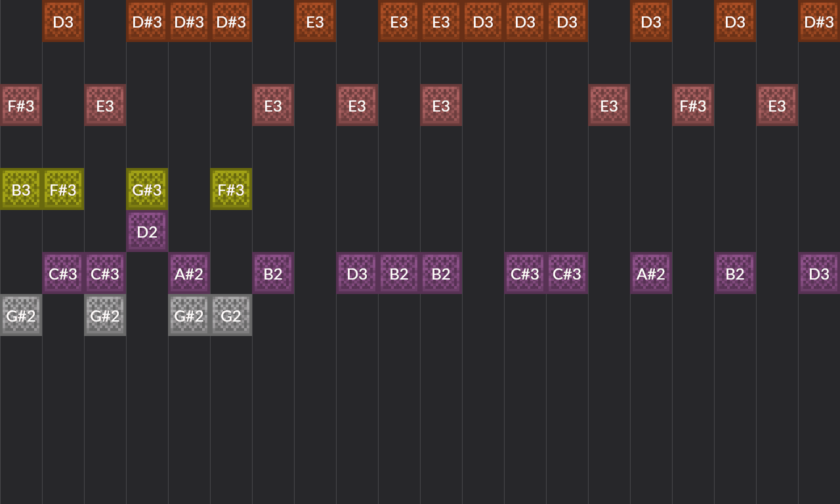Select gray G#2 block directly below purple A#2
The width and height of the screenshot is (840, 504).
tap(189, 315)
